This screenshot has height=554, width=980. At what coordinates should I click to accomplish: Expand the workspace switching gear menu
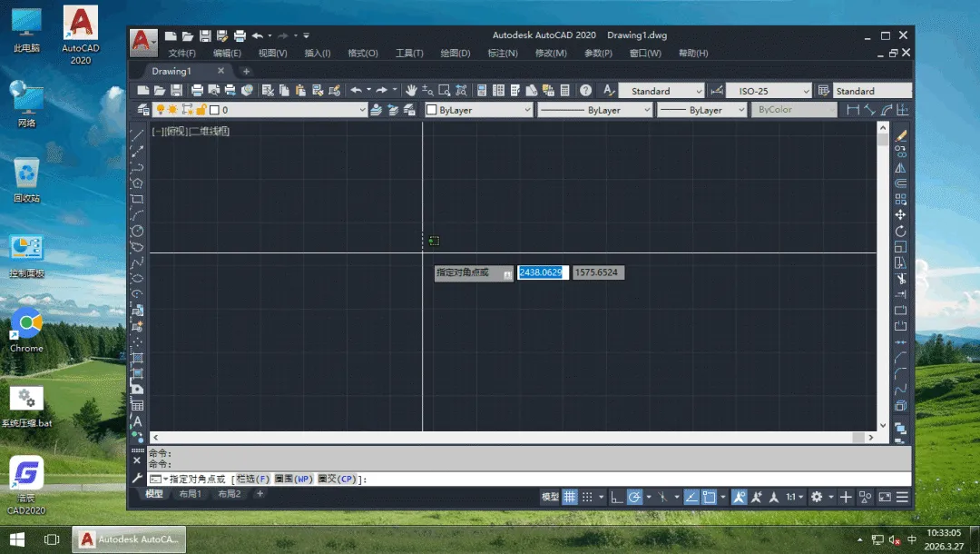point(830,497)
